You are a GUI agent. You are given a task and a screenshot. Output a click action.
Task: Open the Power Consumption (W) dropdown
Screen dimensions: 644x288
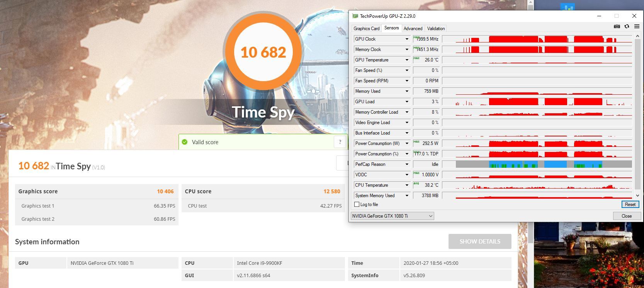point(407,143)
